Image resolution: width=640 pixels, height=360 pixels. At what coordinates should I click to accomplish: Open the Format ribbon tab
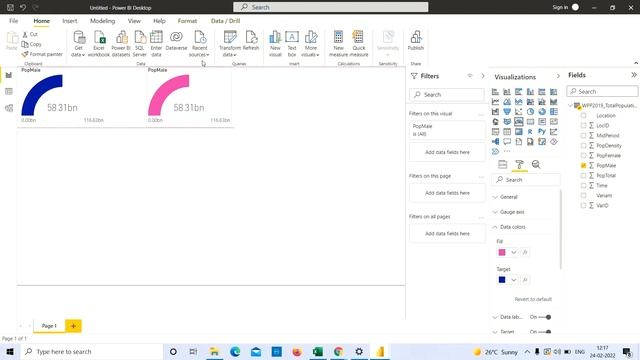click(187, 21)
